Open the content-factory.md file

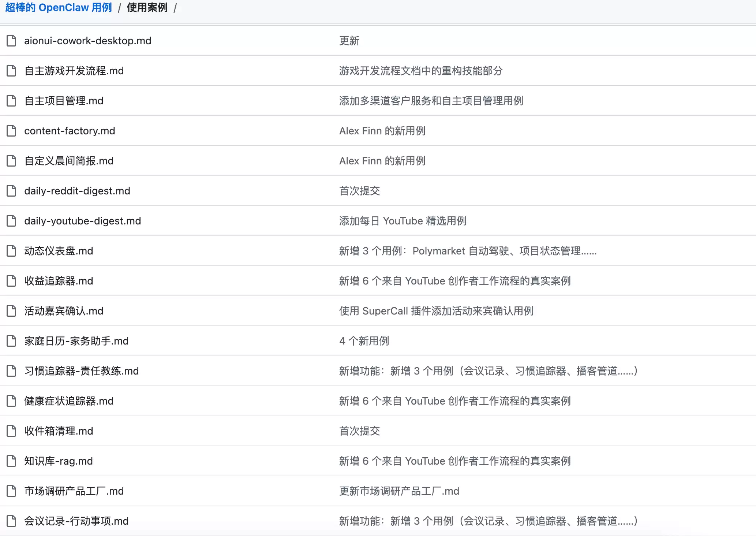(x=70, y=131)
